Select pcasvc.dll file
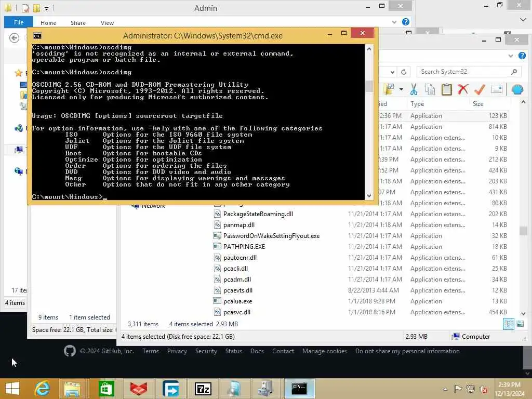532x399 pixels. 237,312
